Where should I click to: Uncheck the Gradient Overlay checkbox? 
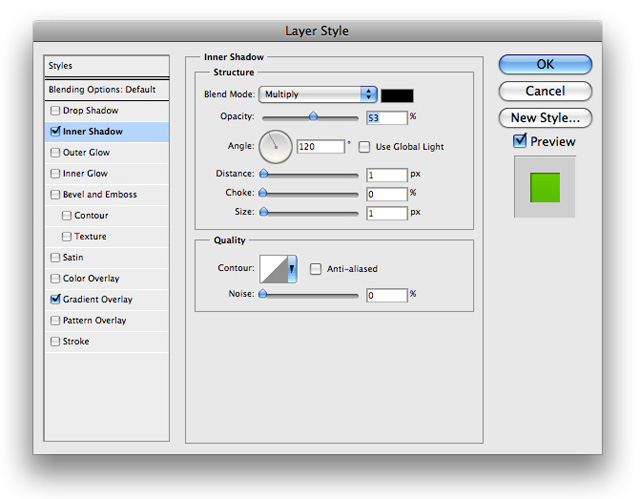pos(55,299)
